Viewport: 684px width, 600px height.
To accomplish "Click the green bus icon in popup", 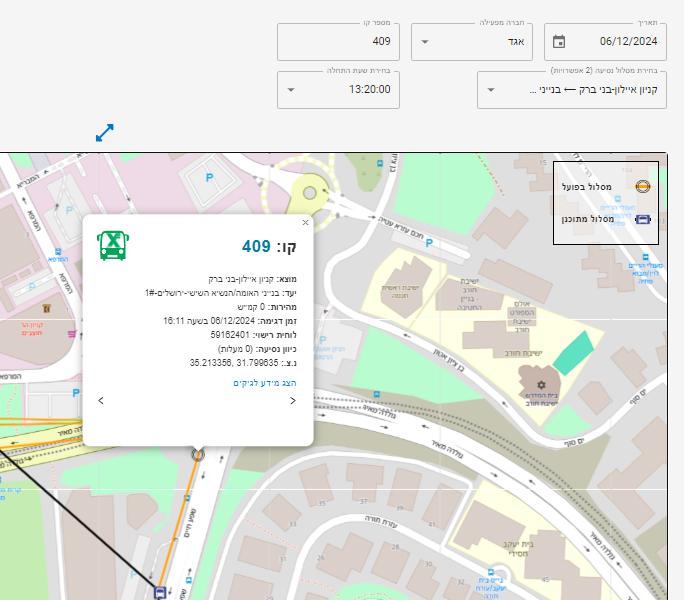I will (x=113, y=246).
